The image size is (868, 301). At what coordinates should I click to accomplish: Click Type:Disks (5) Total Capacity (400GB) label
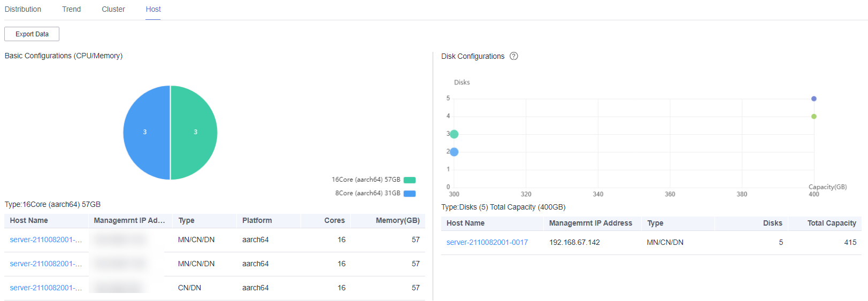point(503,207)
